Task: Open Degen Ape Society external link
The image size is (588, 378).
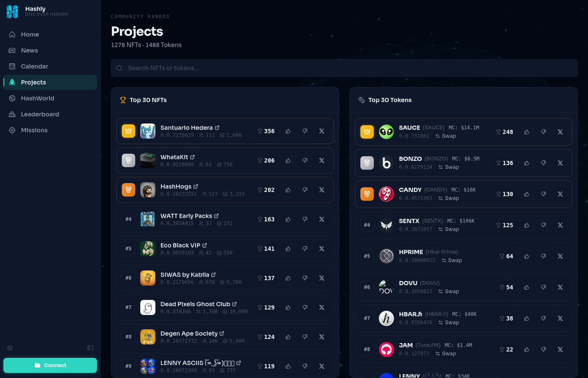Action: click(x=222, y=333)
